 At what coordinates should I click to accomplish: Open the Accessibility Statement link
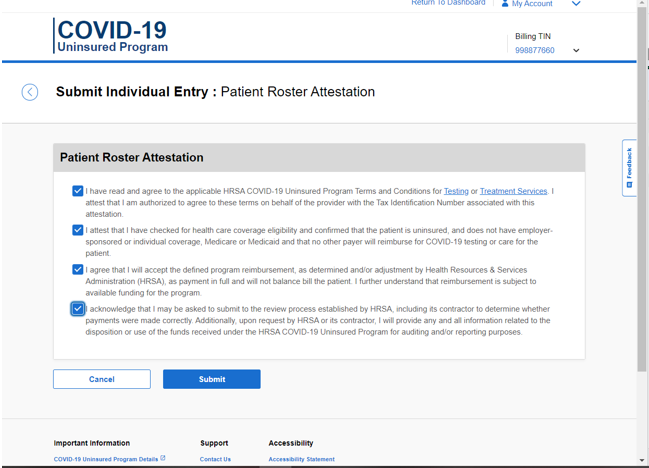coord(301,459)
